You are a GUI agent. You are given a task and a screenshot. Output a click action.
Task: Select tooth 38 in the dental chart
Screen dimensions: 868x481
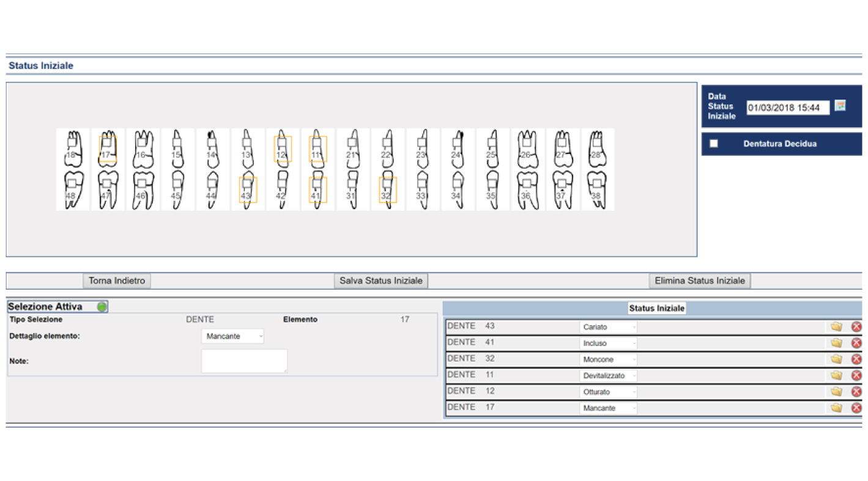pyautogui.click(x=597, y=190)
